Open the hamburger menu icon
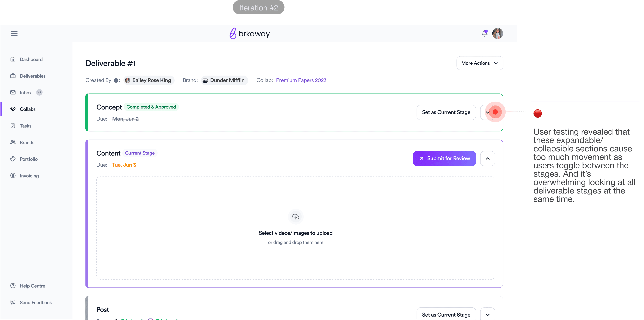The image size is (644, 320). [14, 33]
